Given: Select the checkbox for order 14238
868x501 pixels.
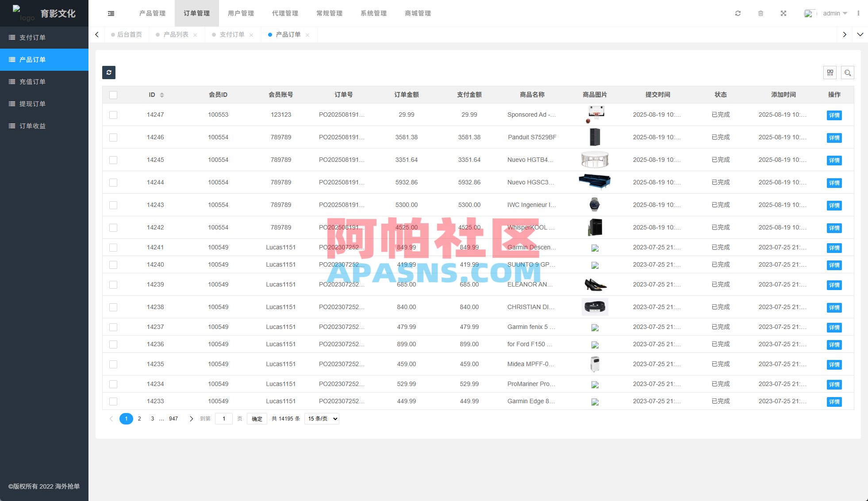Looking at the screenshot, I should (x=113, y=307).
